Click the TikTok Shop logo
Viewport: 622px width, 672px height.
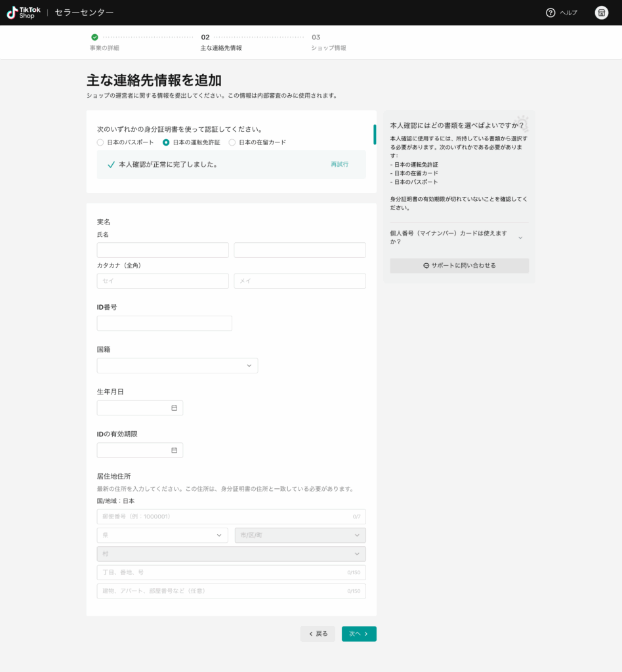coord(24,12)
